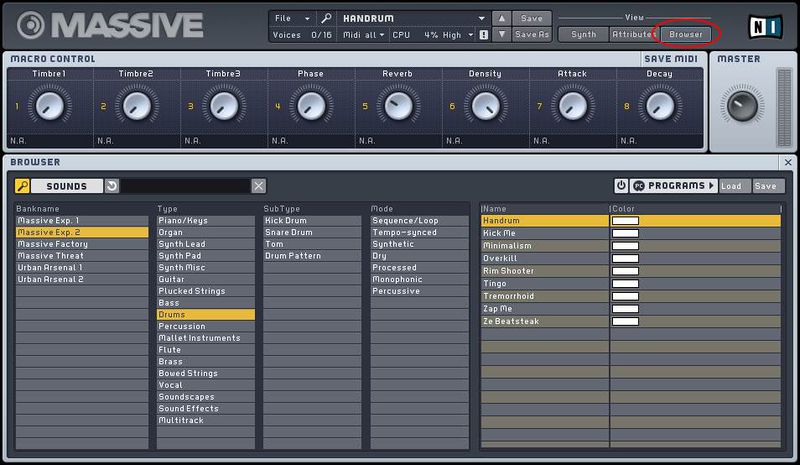Screen dimensions: 800x465
Task: Switch to the Attributes view
Action: coord(632,34)
